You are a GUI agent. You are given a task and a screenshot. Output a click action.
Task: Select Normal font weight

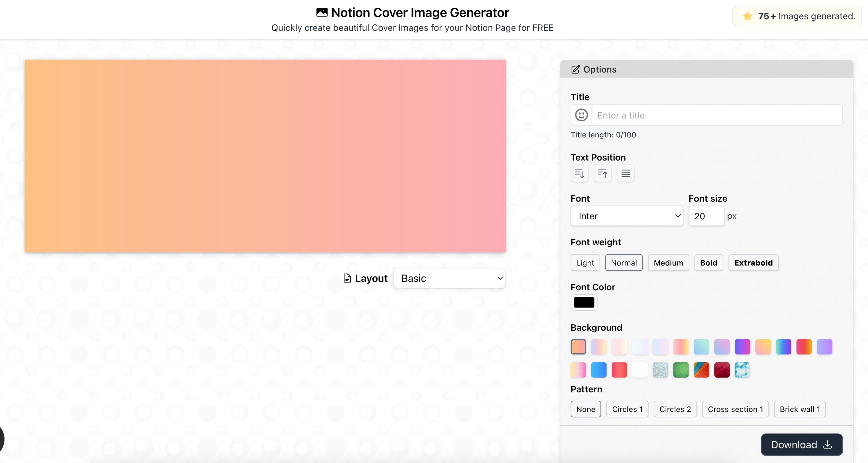(624, 263)
